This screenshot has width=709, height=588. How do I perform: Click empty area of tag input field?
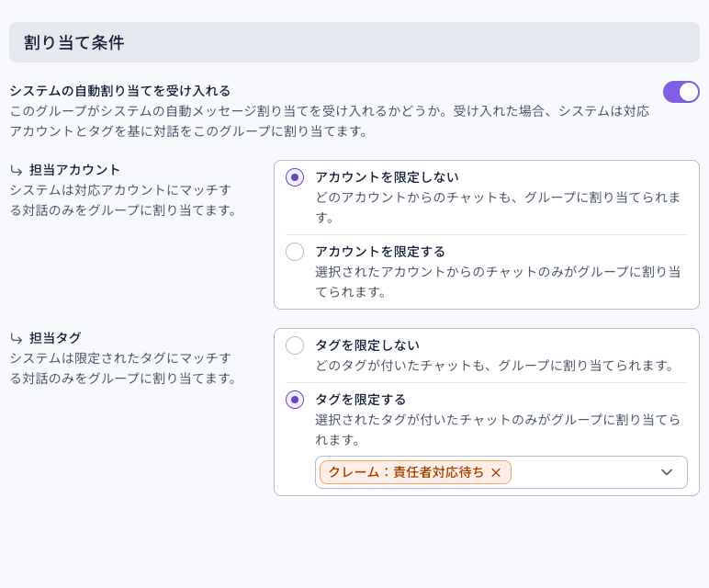click(583, 472)
